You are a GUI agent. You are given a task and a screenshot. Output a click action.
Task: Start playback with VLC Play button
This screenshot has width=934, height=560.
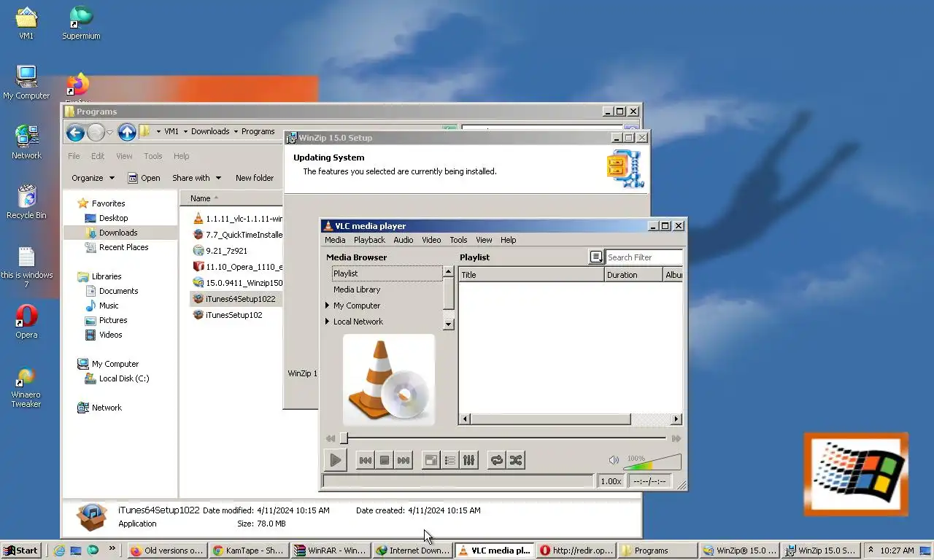click(x=335, y=460)
